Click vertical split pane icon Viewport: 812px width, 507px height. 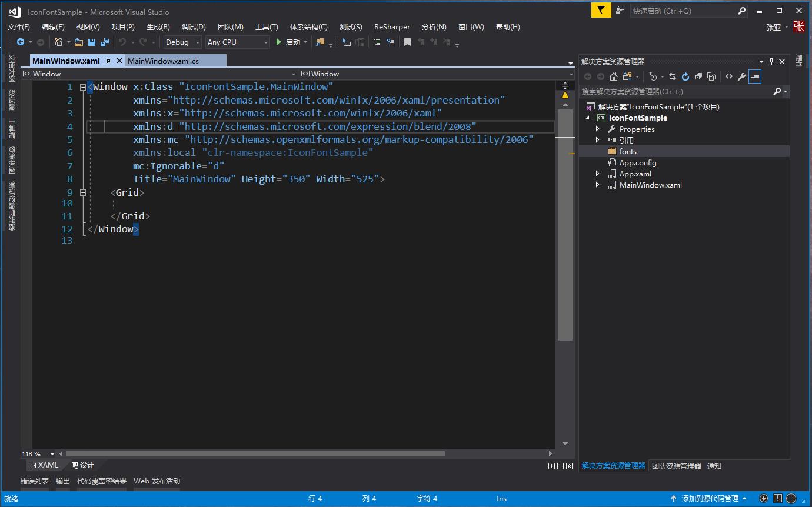point(551,466)
